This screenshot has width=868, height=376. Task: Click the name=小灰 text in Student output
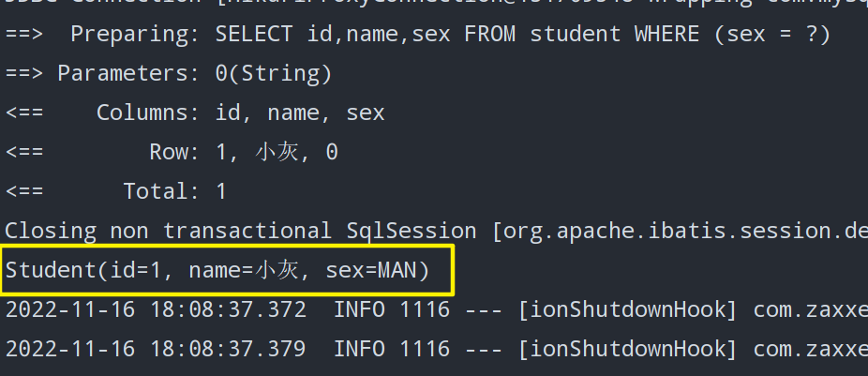tap(243, 271)
